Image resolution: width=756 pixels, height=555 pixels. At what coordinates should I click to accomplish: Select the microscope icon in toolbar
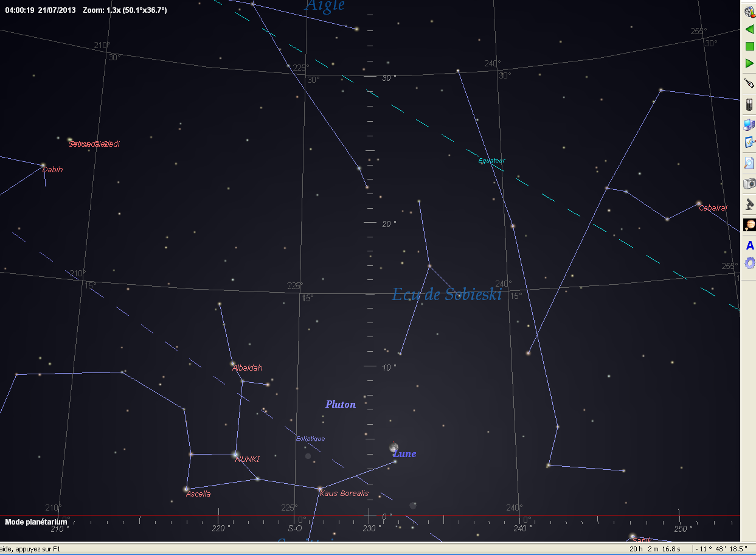point(749,204)
